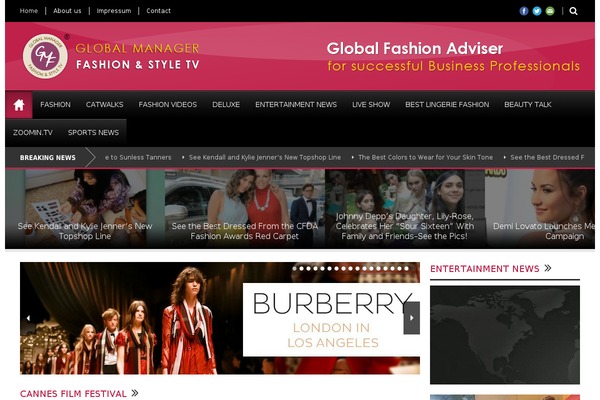600x400 pixels.
Task: Select the first slider pagination dot
Action: [295, 268]
